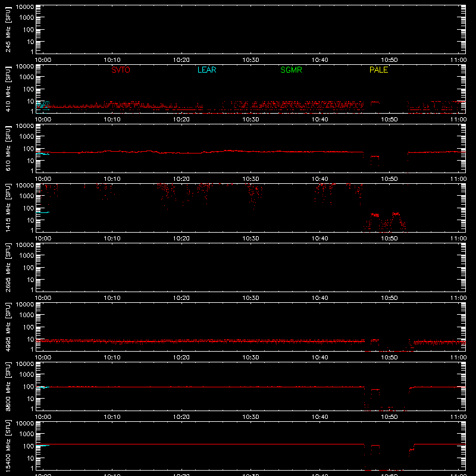Click 10:20 time label below 2695 MHz panel
476x476 pixels.
click(x=181, y=298)
